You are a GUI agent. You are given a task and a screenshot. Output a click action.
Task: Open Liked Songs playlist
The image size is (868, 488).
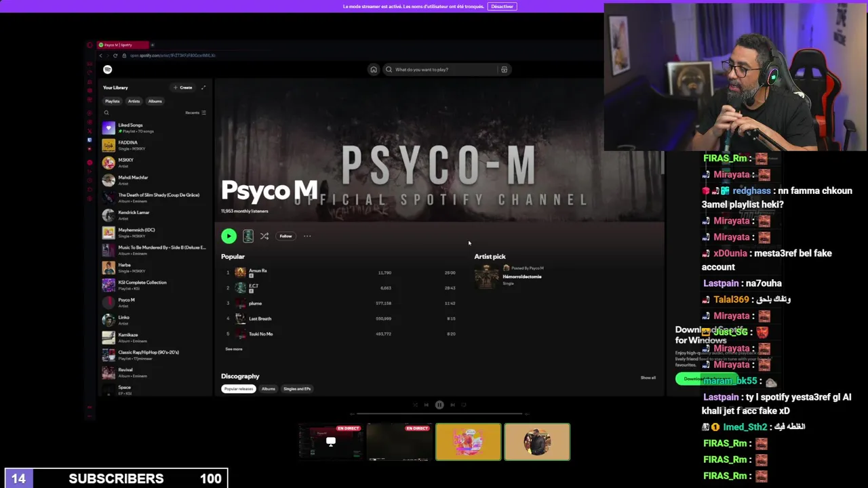(x=155, y=127)
